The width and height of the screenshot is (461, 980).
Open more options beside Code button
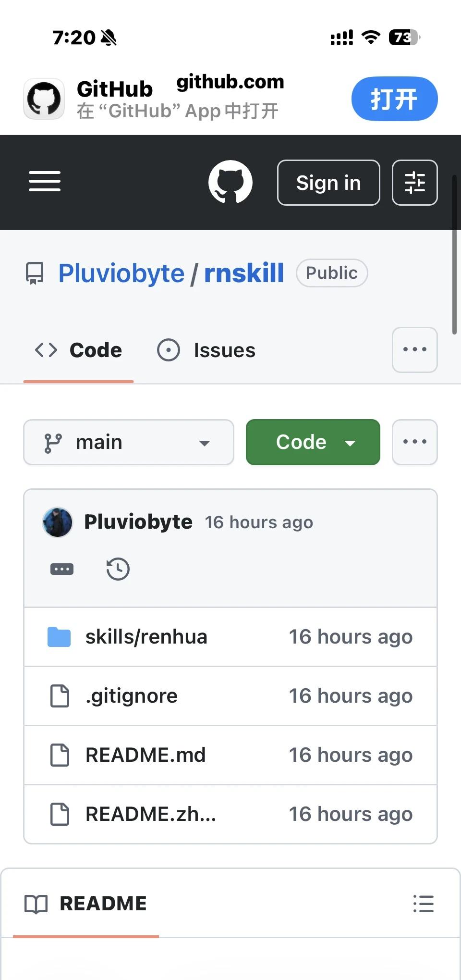coord(415,442)
